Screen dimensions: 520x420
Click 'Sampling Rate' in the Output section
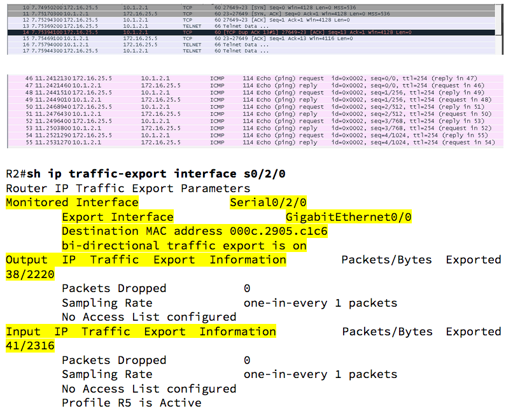[x=107, y=303]
